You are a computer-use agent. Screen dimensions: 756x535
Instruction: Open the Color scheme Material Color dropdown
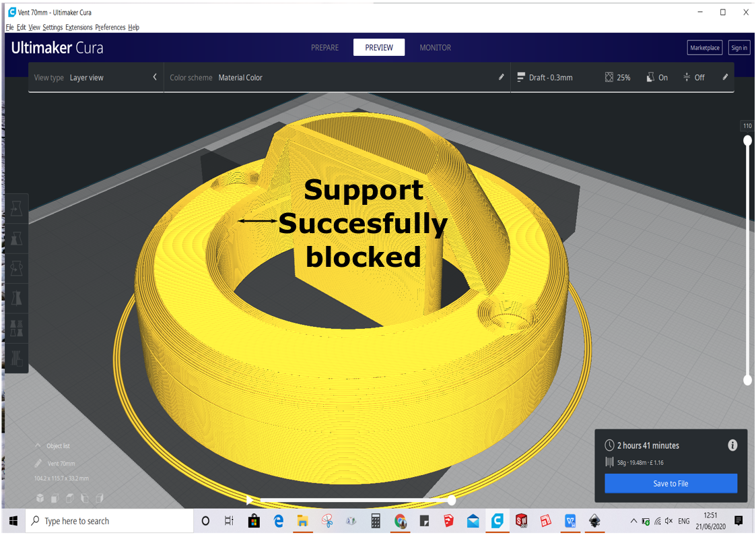337,77
